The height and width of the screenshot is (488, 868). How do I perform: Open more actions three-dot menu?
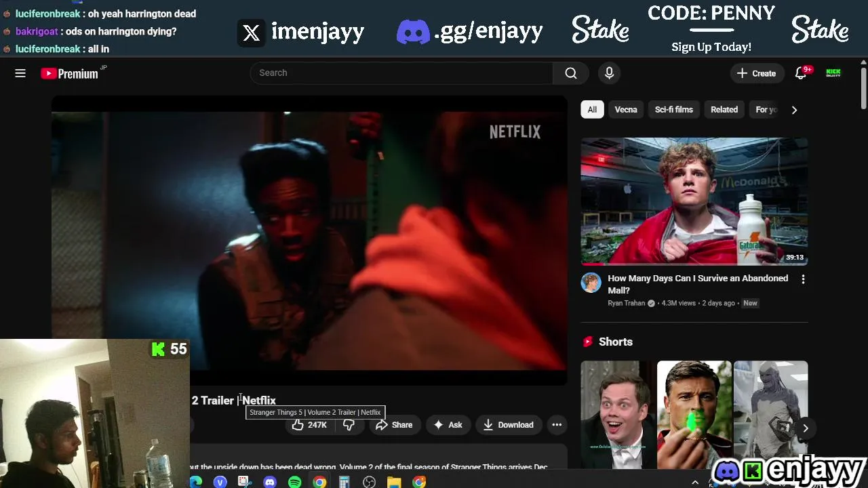[557, 425]
